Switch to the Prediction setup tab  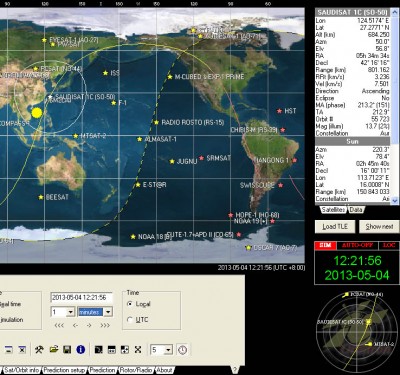tap(65, 370)
